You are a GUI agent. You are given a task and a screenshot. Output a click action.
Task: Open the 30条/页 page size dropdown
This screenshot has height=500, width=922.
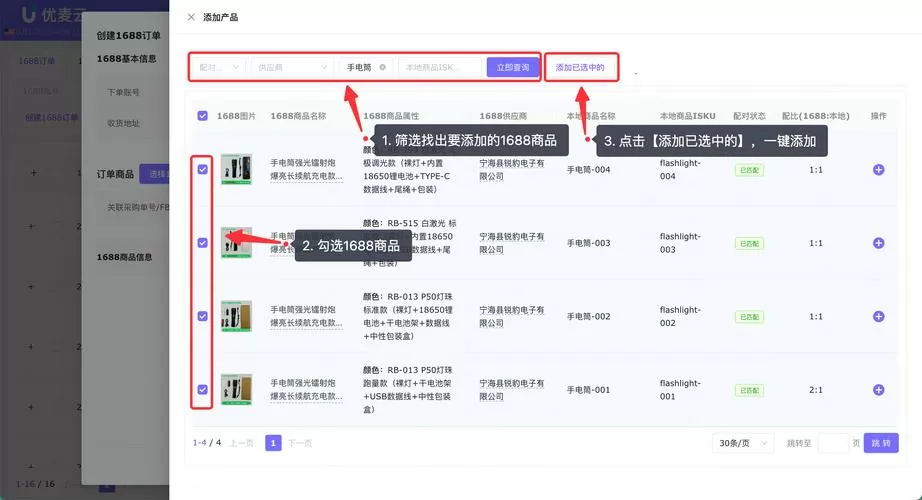point(743,443)
